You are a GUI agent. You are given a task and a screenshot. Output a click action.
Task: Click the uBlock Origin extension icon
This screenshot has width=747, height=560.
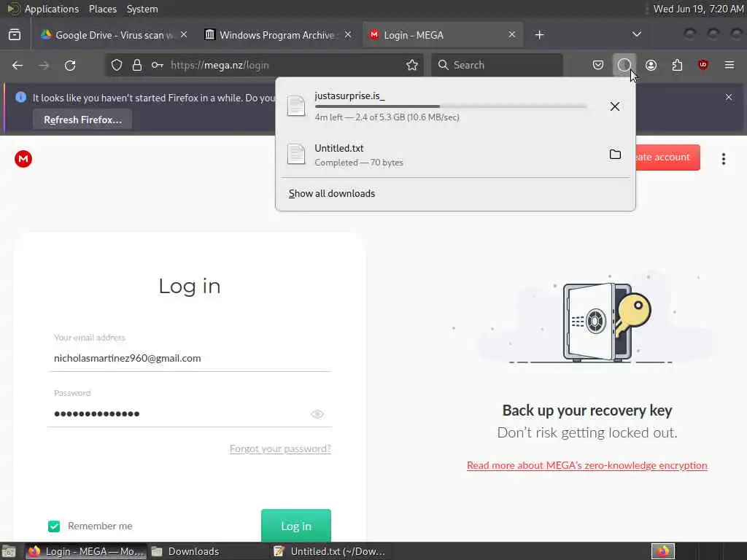pos(703,65)
